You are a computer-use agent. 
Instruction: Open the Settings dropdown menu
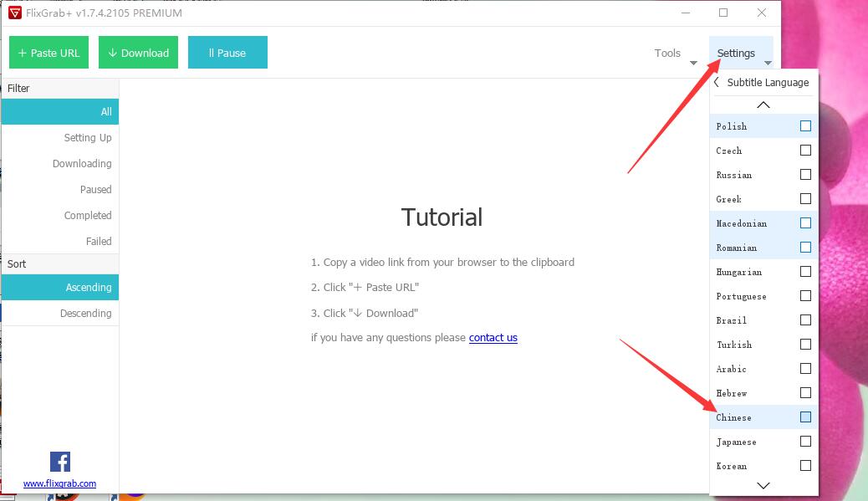coord(741,54)
